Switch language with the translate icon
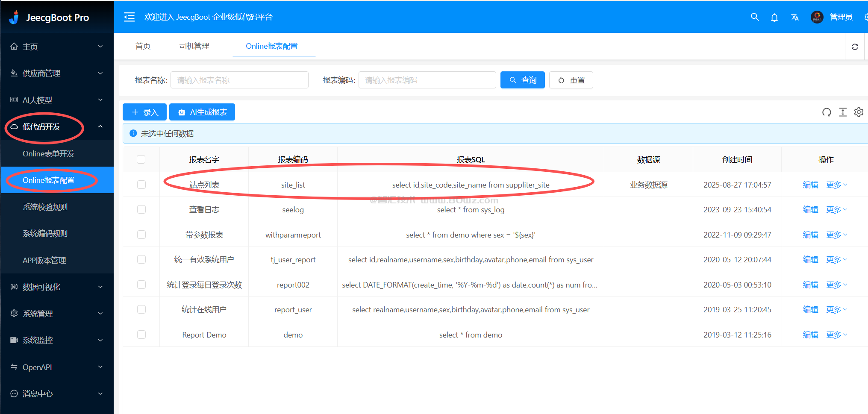The width and height of the screenshot is (868, 414). tap(795, 17)
